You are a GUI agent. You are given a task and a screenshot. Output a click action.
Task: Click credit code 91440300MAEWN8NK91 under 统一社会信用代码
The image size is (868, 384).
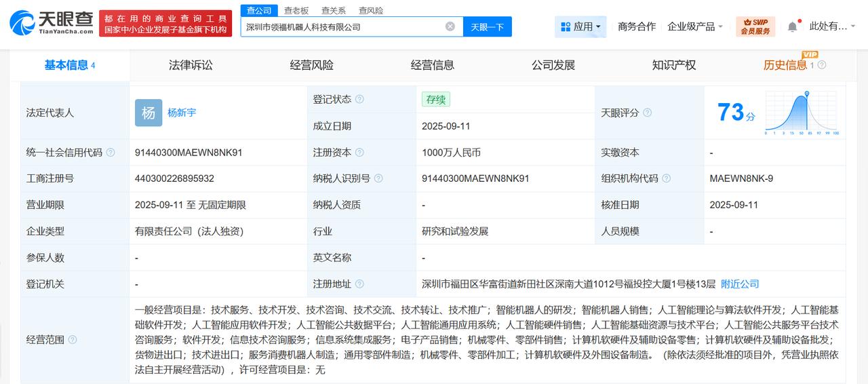(189, 153)
